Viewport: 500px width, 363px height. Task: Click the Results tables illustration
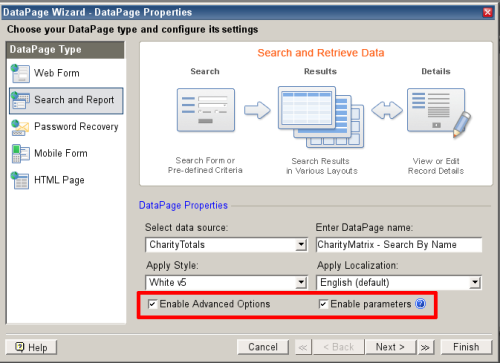coord(321,117)
